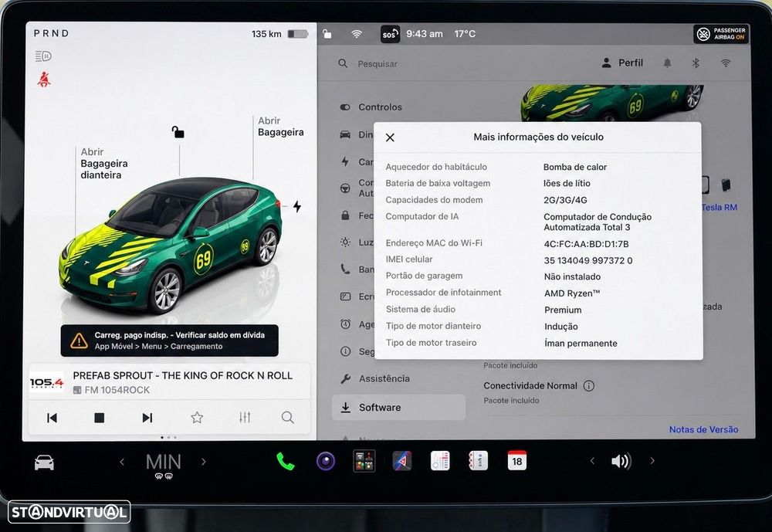Open the Notas de Versão link
The height and width of the screenshot is (532, 772).
[x=703, y=429]
